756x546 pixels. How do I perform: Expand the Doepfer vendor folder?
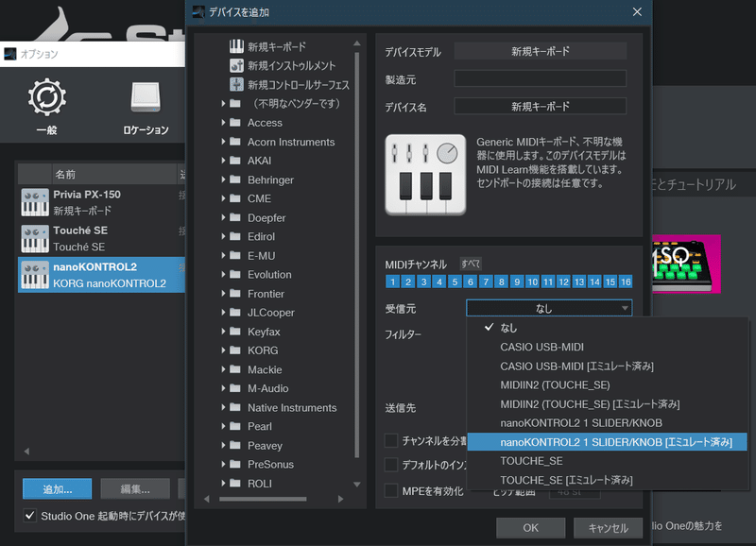[x=223, y=217]
